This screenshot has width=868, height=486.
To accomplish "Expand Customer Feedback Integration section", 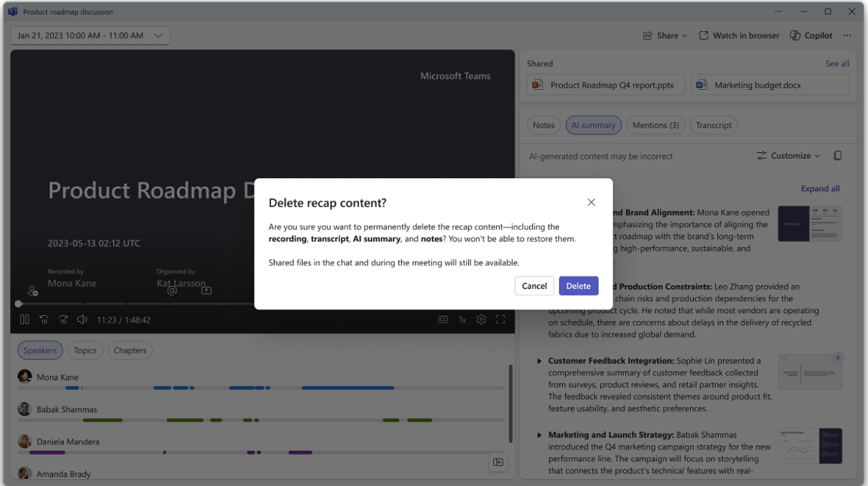I will pos(539,361).
